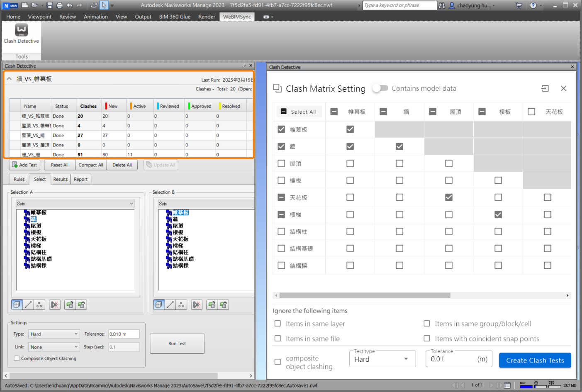Enable Items in same layer checkbox
Viewport: 582px width, 392px height.
point(278,324)
